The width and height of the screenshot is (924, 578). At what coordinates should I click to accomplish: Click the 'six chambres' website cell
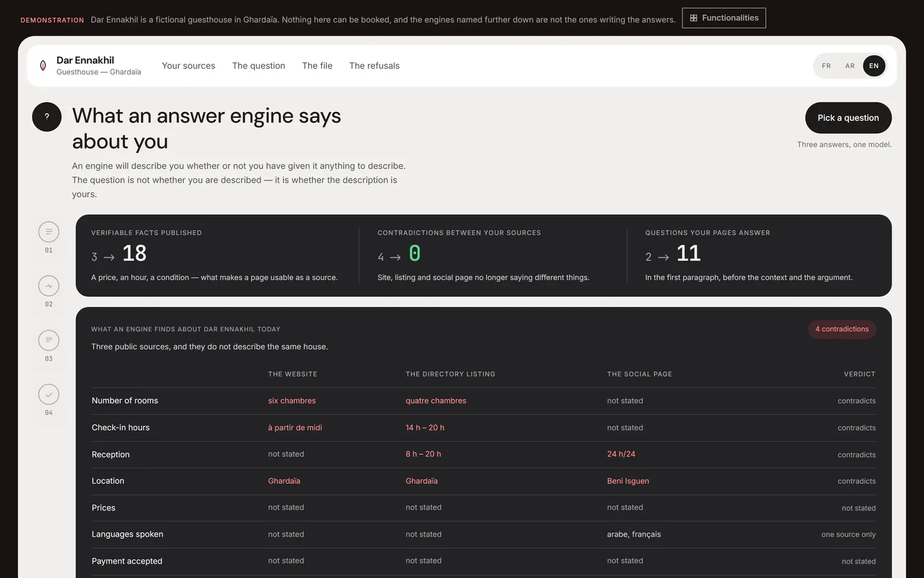point(292,401)
